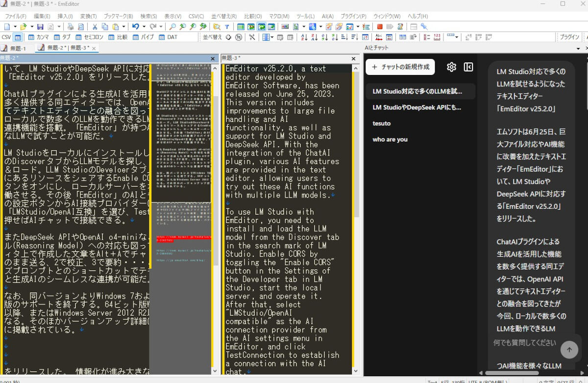Open the 'tesuto' chat
588x383 pixels.
click(x=420, y=124)
